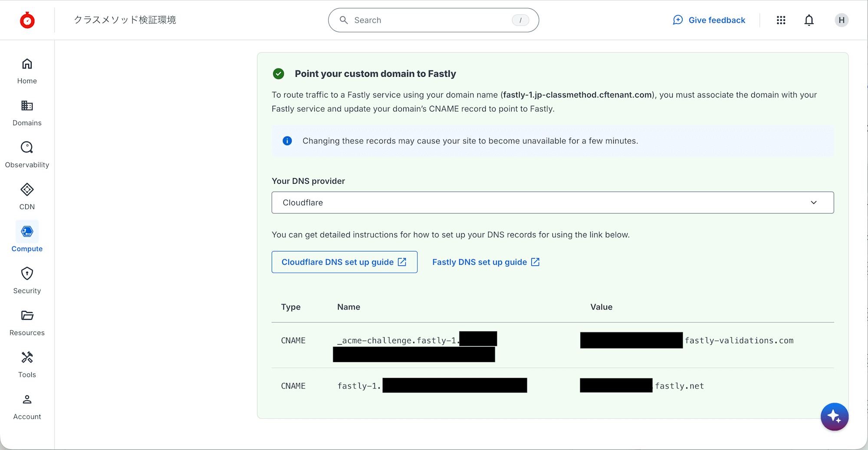
Task: Select the Compute sidebar item
Action: [x=27, y=238]
